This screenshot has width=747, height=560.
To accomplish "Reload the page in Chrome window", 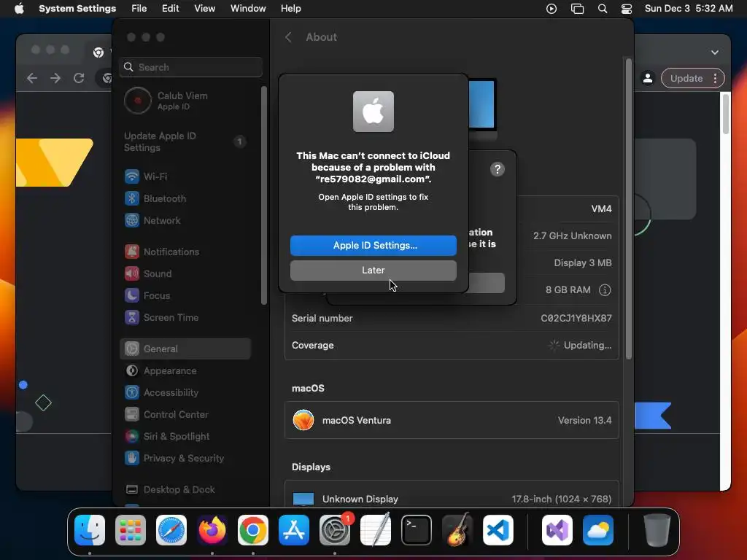I will pyautogui.click(x=79, y=78).
